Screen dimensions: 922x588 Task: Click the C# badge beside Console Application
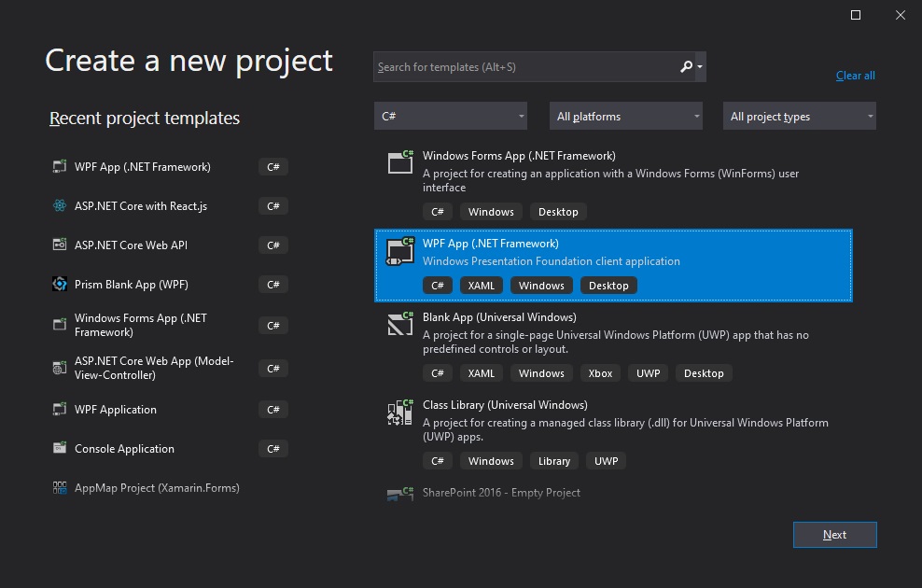click(x=273, y=449)
